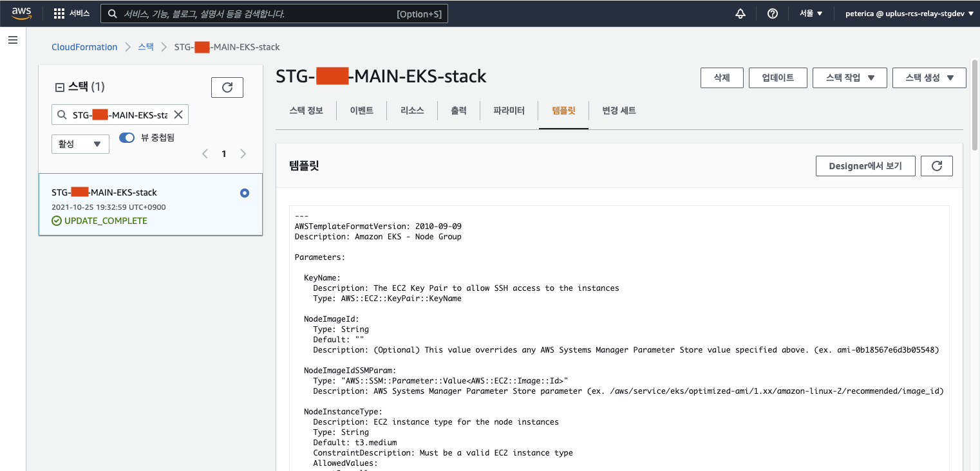This screenshot has height=471, width=980.
Task: Click the 'KeyName:' template line
Action: (x=323, y=278)
